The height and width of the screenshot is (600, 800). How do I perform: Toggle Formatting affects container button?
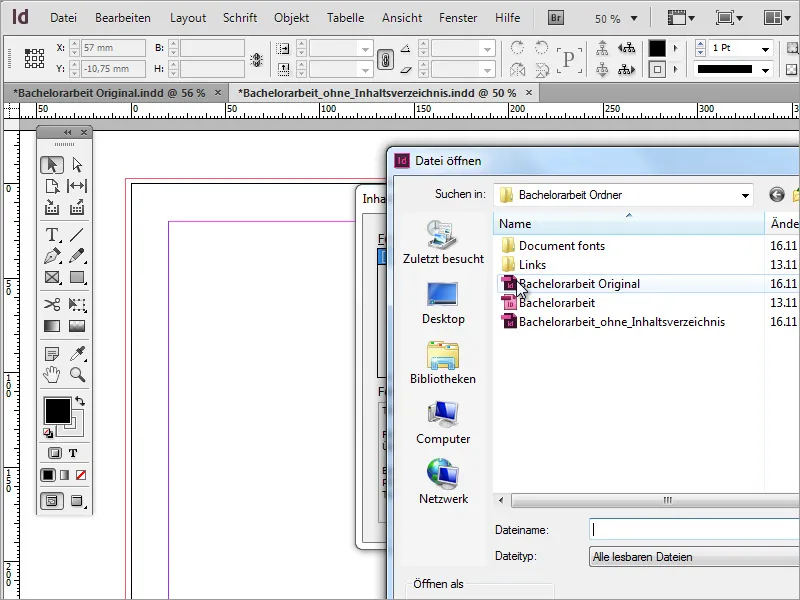(x=55, y=453)
